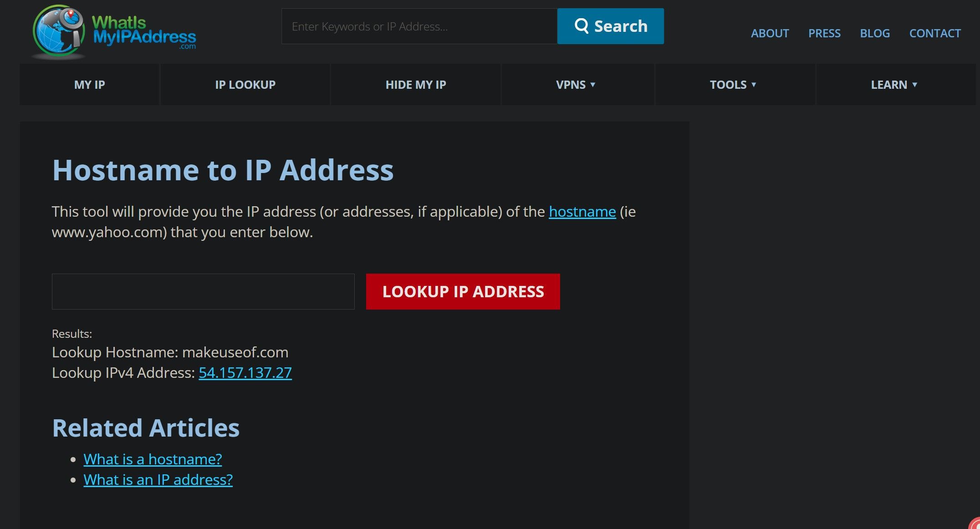The height and width of the screenshot is (529, 980).
Task: Click the Search button
Action: (x=610, y=26)
